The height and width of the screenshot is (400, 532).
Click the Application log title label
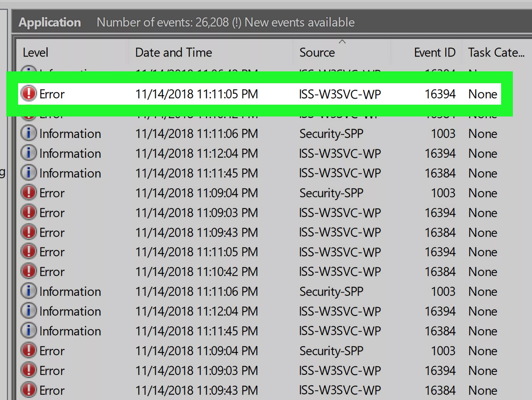tap(50, 22)
